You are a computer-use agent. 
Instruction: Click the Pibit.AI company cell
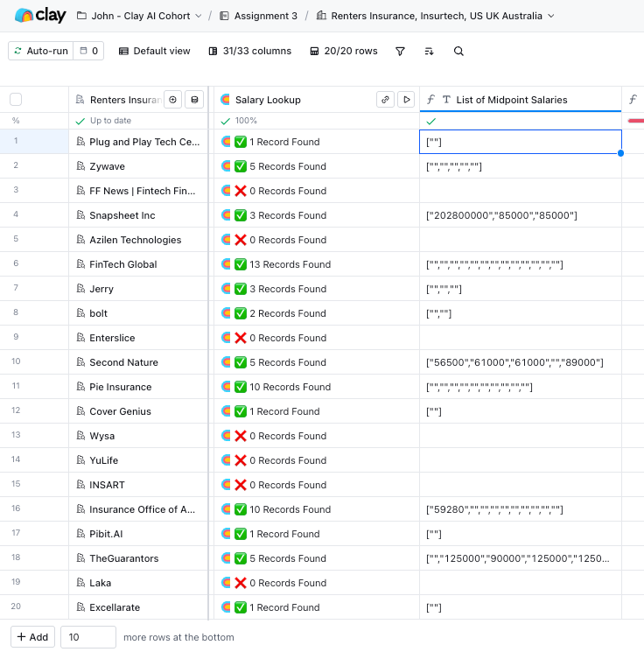138,534
